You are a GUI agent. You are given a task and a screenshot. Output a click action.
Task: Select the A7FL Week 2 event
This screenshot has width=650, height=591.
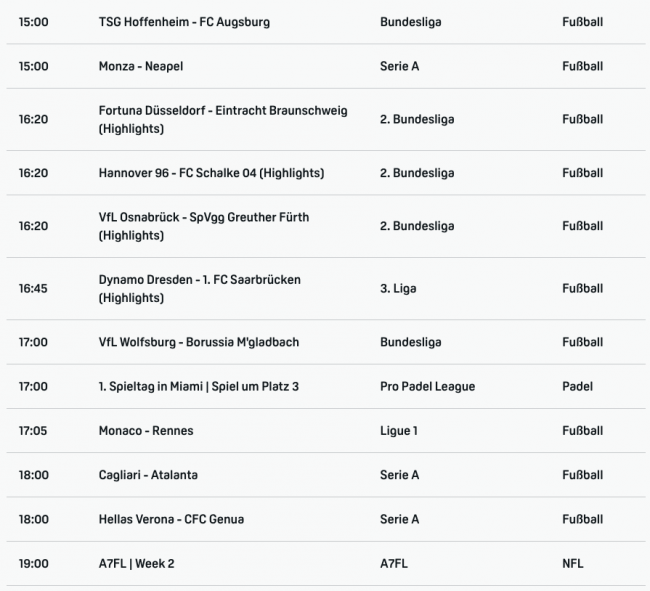[136, 564]
